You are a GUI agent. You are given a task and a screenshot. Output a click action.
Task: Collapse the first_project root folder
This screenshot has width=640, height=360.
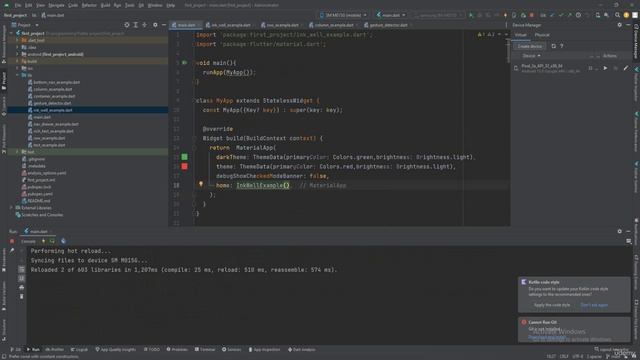point(12,33)
